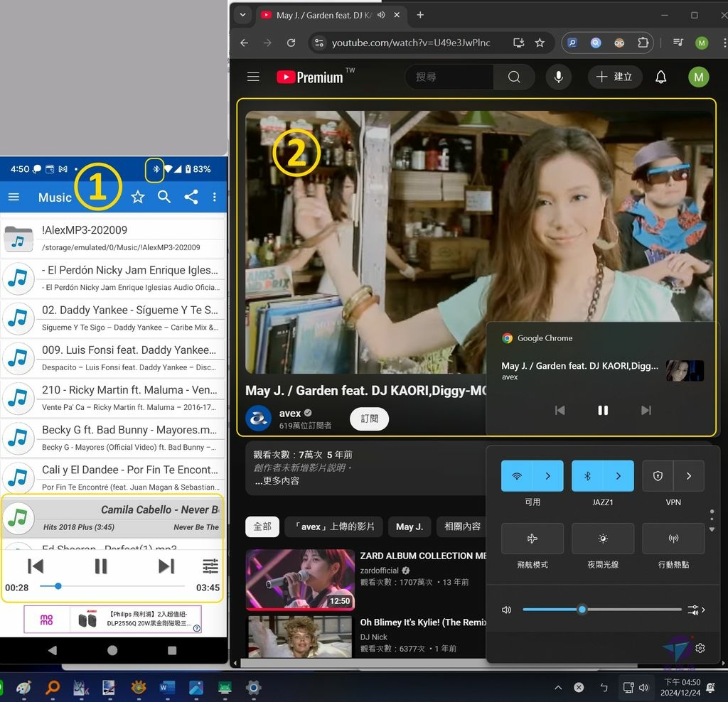Play 009. Luis Fonsi feat. Daddy Yankee
The width and height of the screenshot is (728, 702).
pyautogui.click(x=113, y=357)
